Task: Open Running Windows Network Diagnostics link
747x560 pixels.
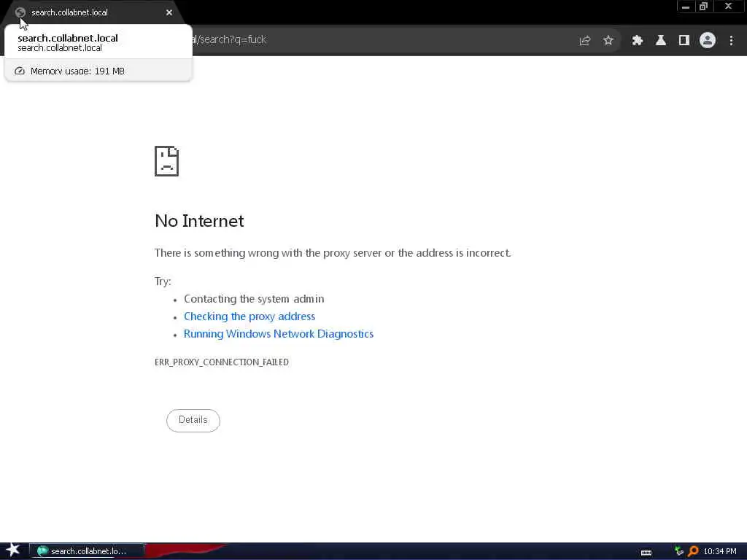Action: coord(278,334)
